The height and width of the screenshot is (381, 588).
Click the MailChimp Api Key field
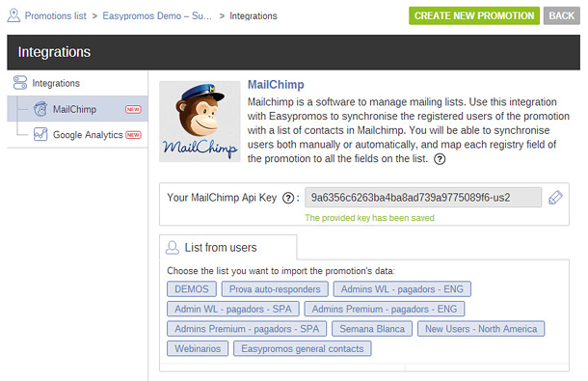click(423, 198)
